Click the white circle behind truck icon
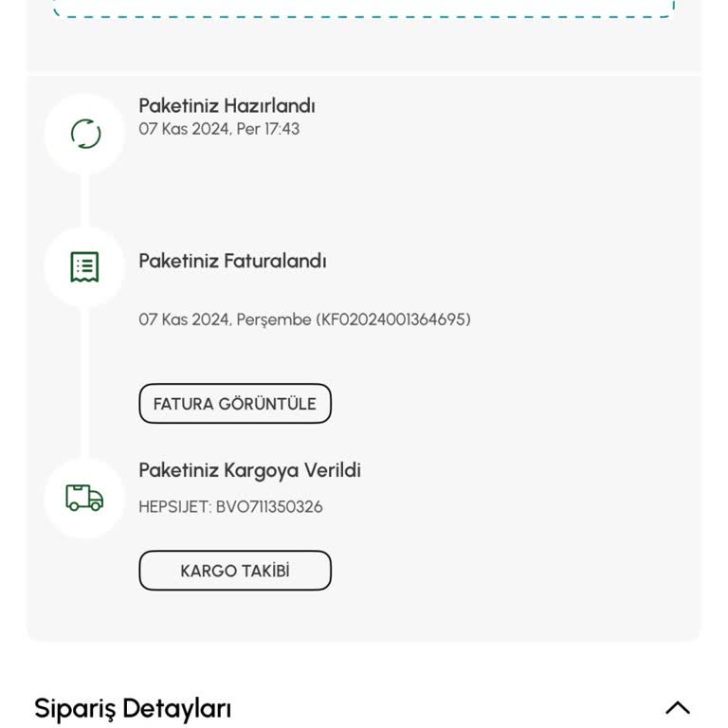The height and width of the screenshot is (728, 728). coord(84,498)
